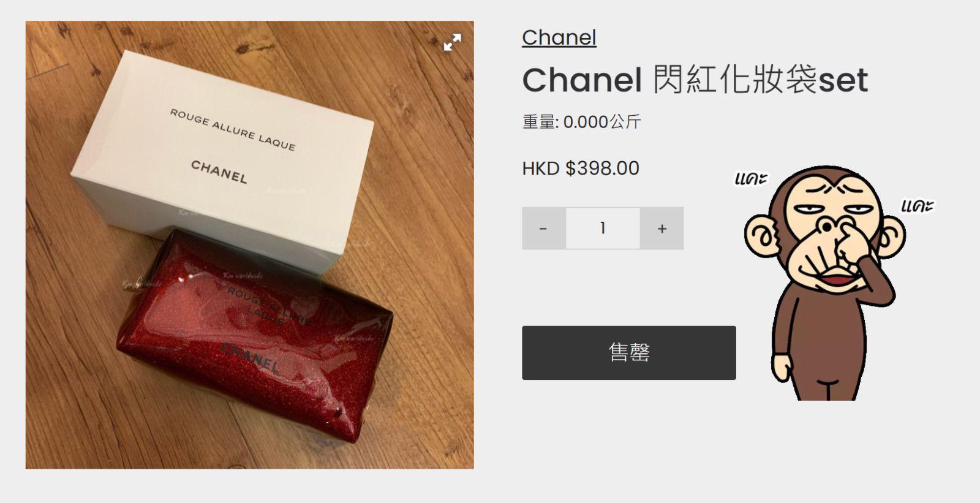Expand product photo with fullscreen arrows icon
Image resolution: width=980 pixels, height=503 pixels.
coord(452,42)
